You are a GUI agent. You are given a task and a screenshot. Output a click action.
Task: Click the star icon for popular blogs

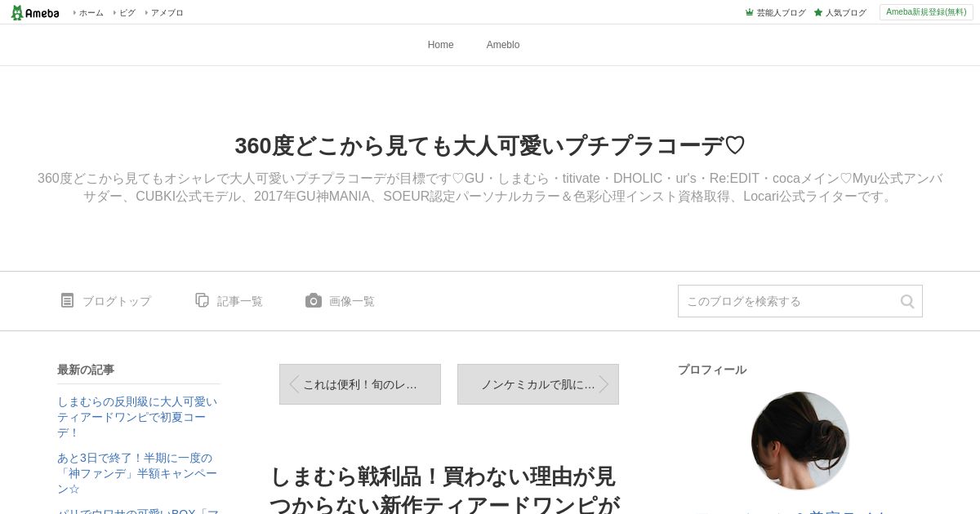(x=817, y=13)
